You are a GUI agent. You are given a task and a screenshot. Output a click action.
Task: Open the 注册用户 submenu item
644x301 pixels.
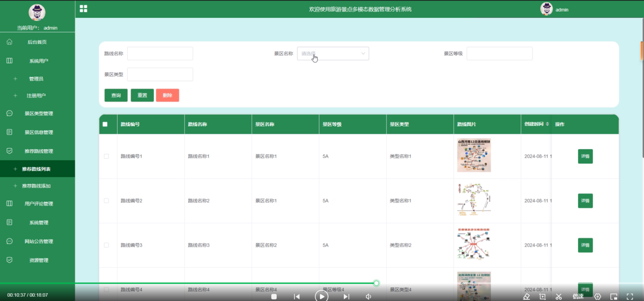click(x=37, y=96)
